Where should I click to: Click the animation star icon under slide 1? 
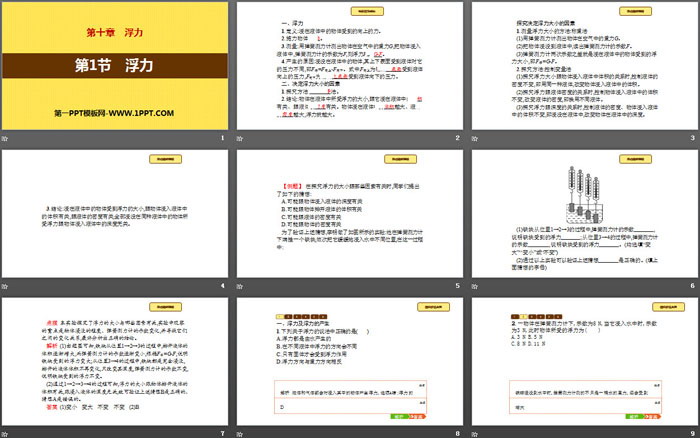[x=5, y=138]
